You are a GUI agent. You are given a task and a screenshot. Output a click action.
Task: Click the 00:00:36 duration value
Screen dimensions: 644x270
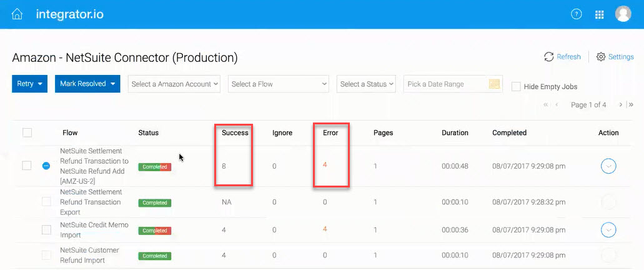tap(455, 230)
